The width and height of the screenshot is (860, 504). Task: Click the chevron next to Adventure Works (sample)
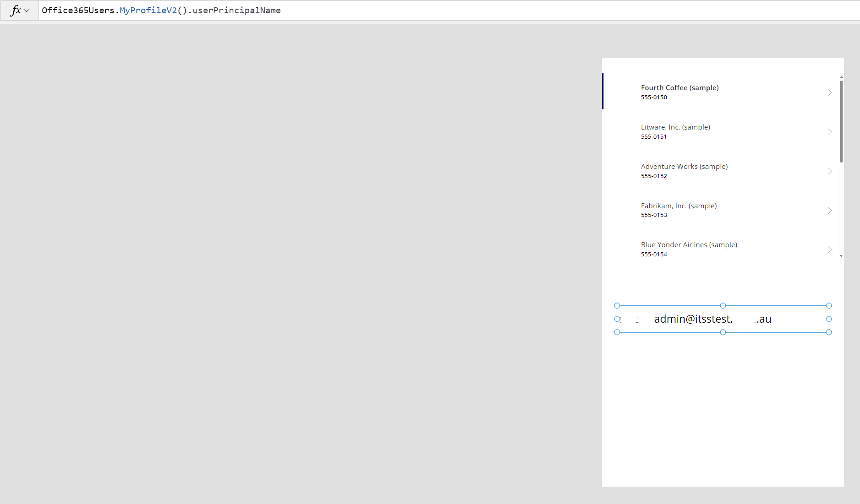[x=830, y=171]
